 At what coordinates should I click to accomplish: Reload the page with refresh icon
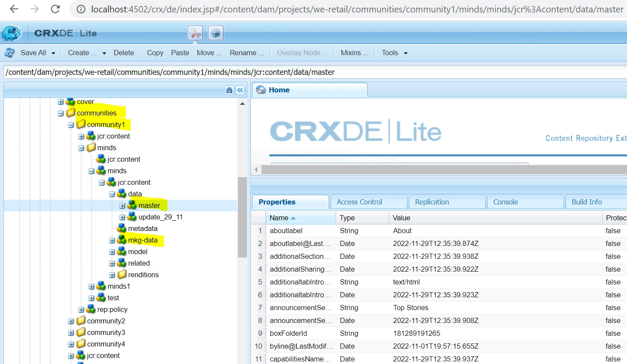click(x=55, y=9)
